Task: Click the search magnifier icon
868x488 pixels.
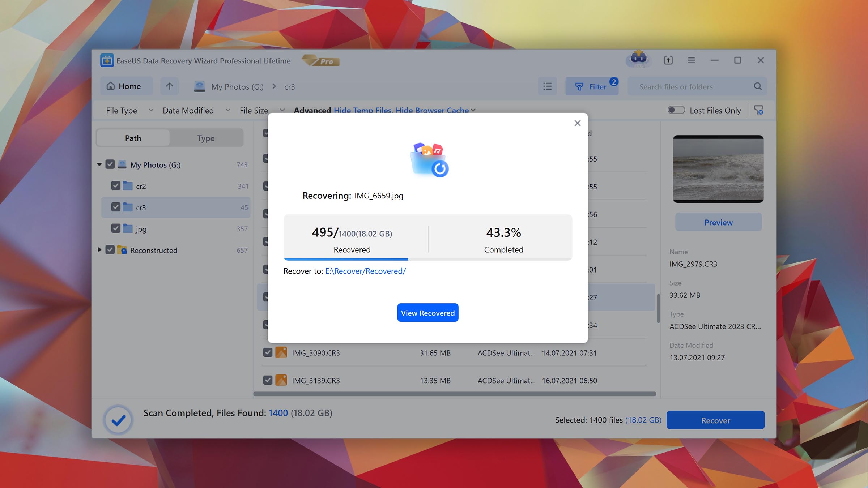Action: [x=758, y=86]
